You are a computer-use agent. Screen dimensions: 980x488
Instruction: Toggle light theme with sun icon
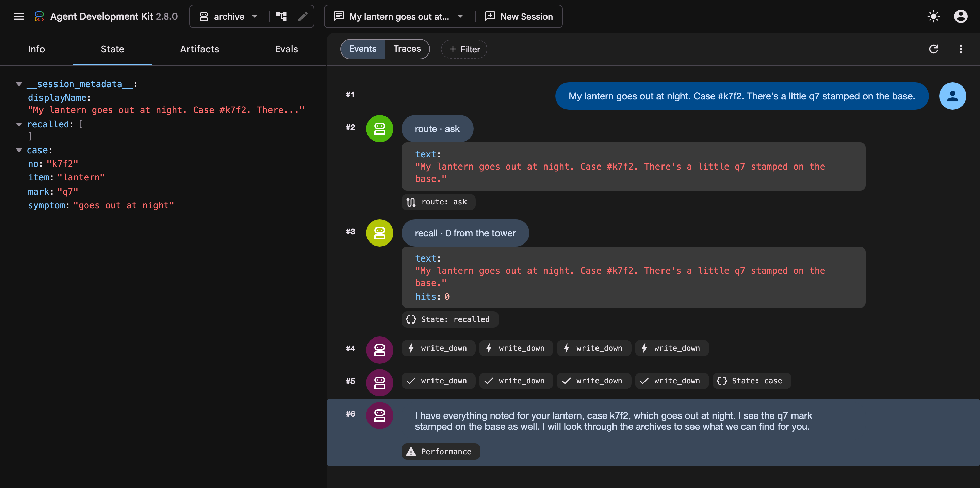(933, 16)
